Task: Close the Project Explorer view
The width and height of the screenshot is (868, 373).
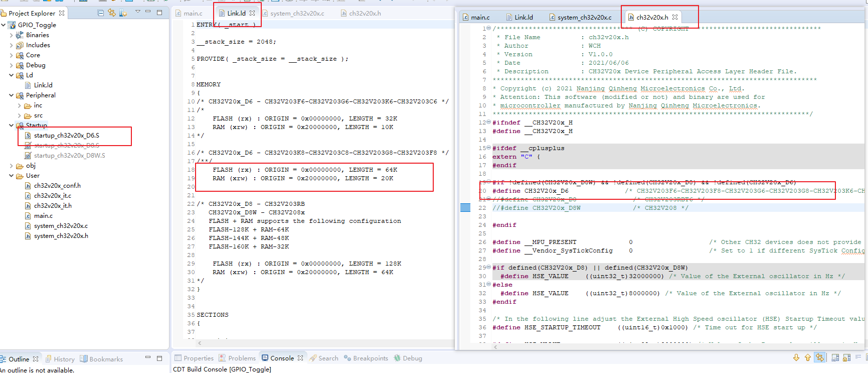Action: 62,13
